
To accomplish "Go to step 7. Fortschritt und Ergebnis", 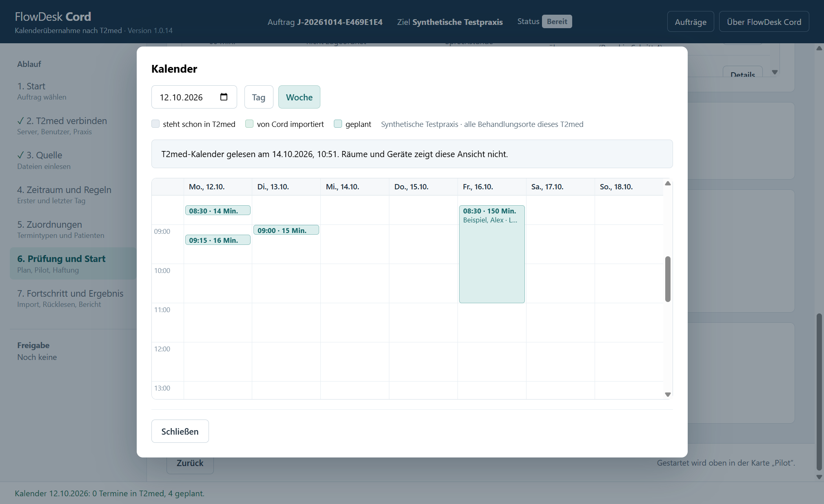I will click(x=73, y=298).
